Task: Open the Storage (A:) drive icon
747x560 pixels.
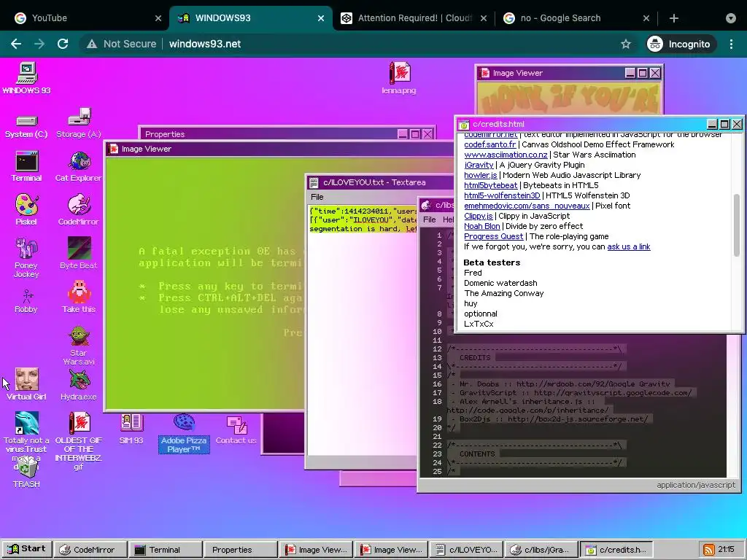Action: click(x=79, y=122)
